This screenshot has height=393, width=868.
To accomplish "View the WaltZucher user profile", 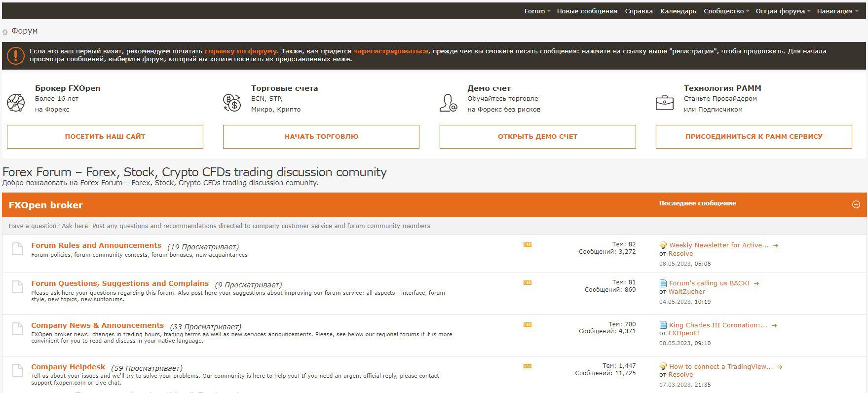I will coord(686,292).
